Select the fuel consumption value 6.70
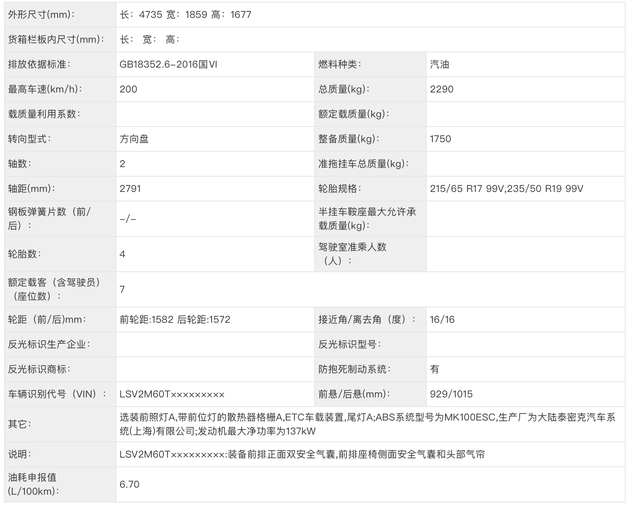The image size is (630, 506). pos(128,484)
